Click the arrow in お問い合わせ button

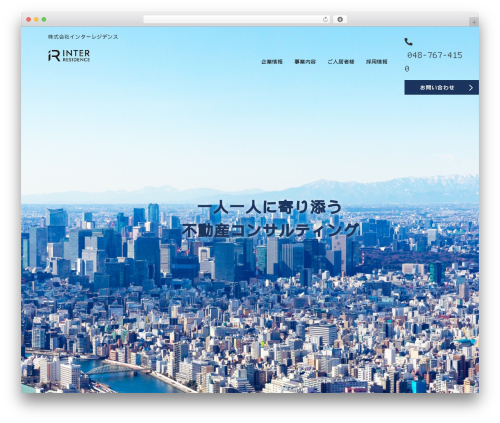471,88
